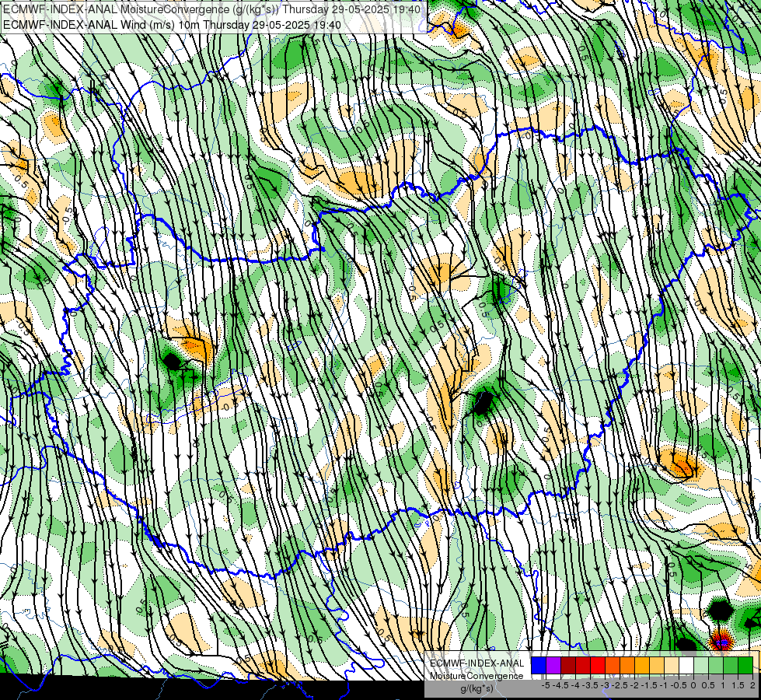
Task: Click the '-4.5' tick label on legend scale
Action: [560, 685]
